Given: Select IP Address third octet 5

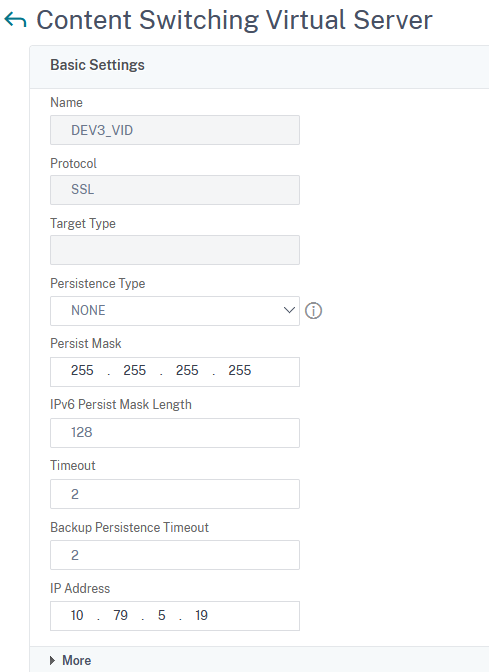Looking at the screenshot, I should (x=162, y=616).
